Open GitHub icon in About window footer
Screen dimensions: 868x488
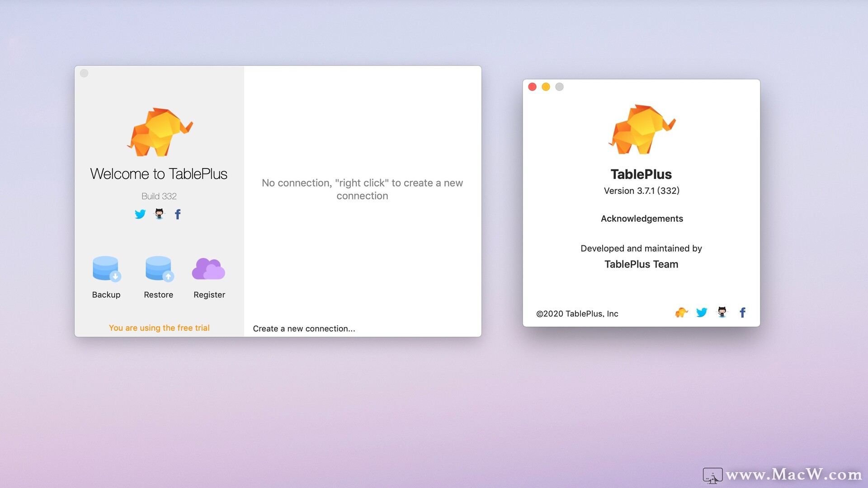click(722, 312)
